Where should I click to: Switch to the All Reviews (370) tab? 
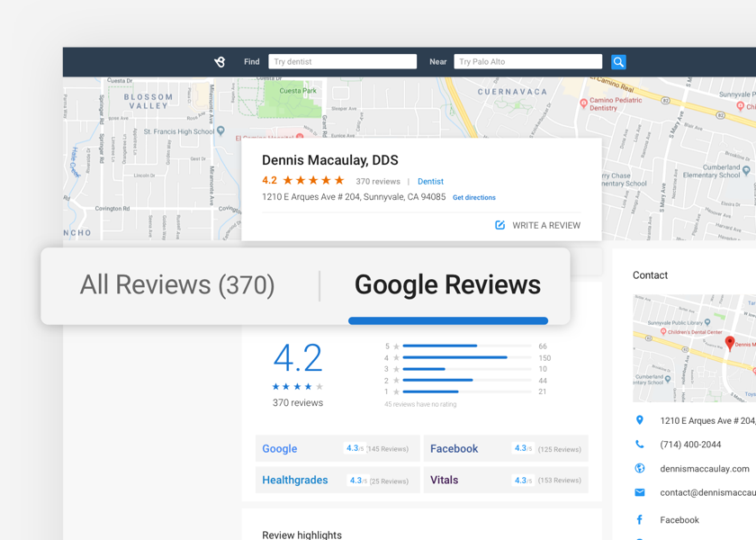pos(177,284)
